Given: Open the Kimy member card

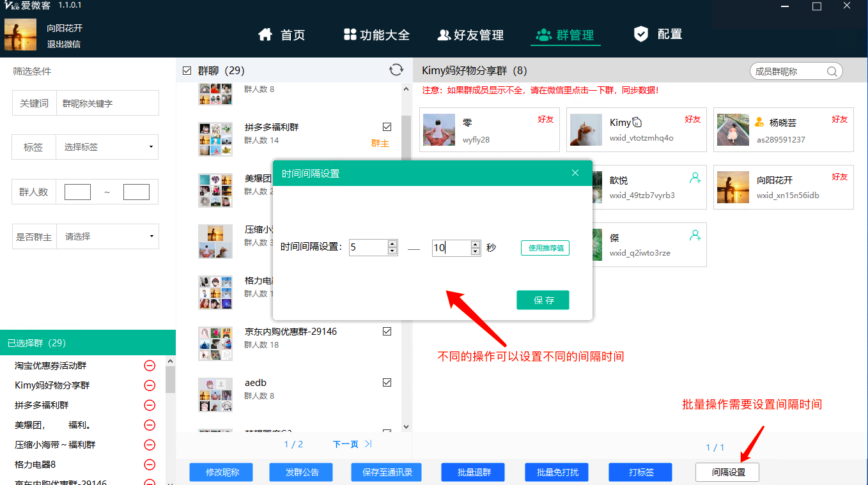Looking at the screenshot, I should pos(637,130).
